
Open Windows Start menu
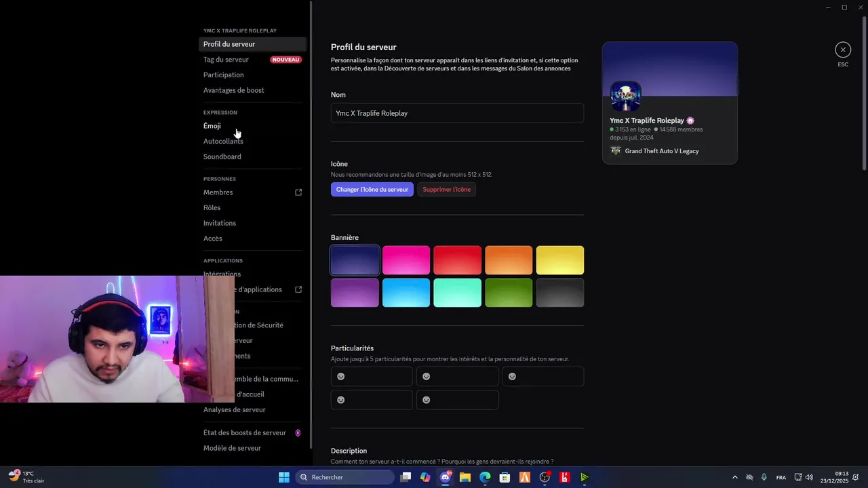(x=284, y=477)
